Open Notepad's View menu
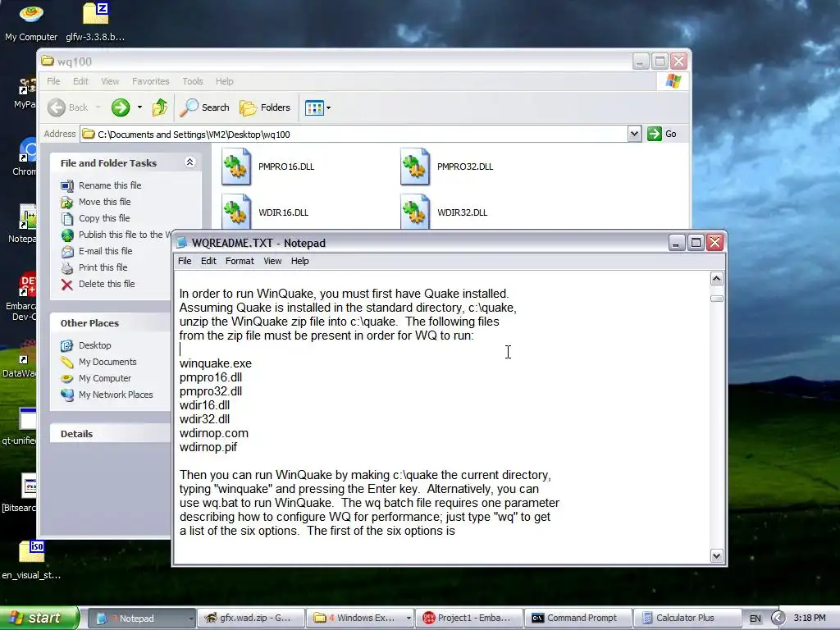 (x=272, y=261)
